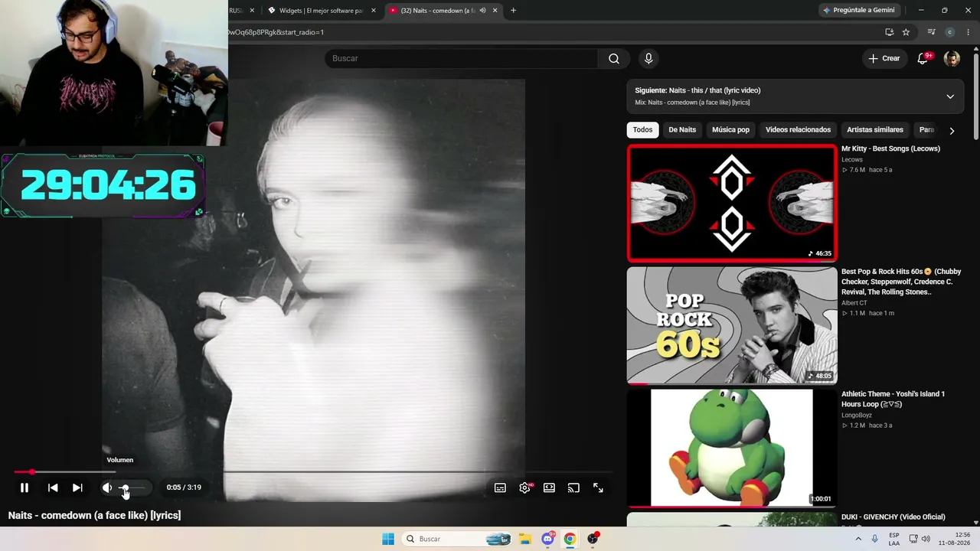Open the Crear menu
Viewport: 980px width, 551px height.
click(884, 58)
